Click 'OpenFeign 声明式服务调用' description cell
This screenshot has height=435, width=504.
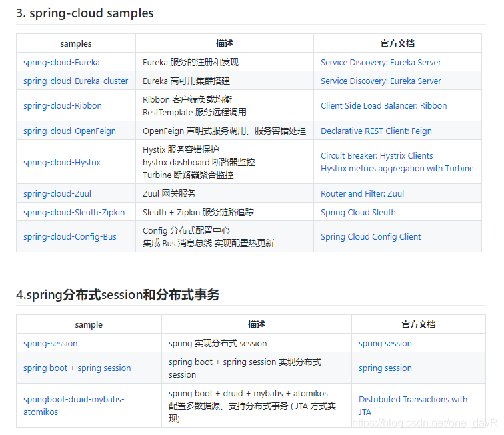click(x=225, y=131)
